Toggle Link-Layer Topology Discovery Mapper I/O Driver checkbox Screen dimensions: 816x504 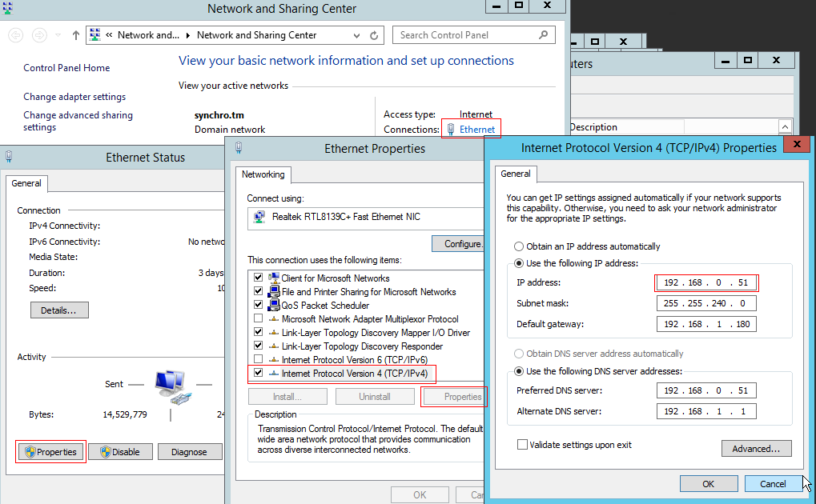(258, 331)
